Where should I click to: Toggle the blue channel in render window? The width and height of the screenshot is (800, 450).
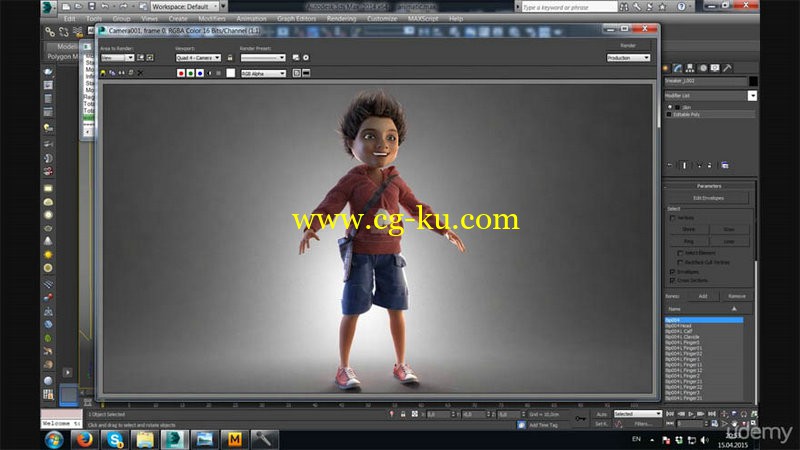click(x=200, y=73)
